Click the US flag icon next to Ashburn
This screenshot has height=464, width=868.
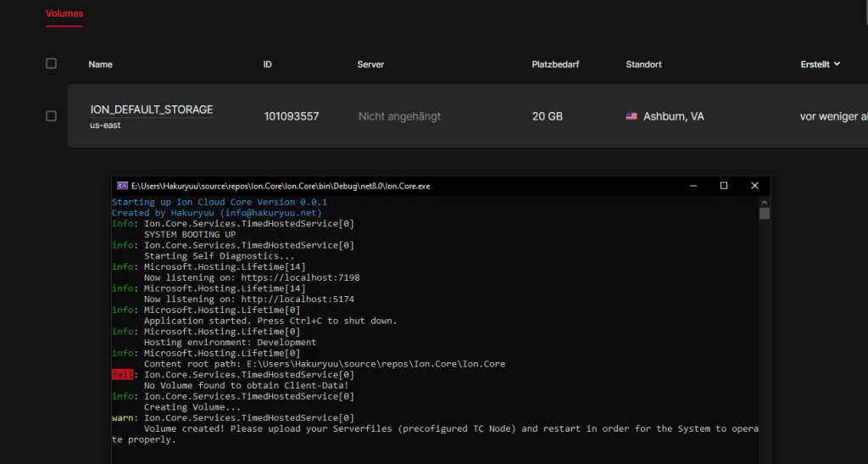pos(632,116)
